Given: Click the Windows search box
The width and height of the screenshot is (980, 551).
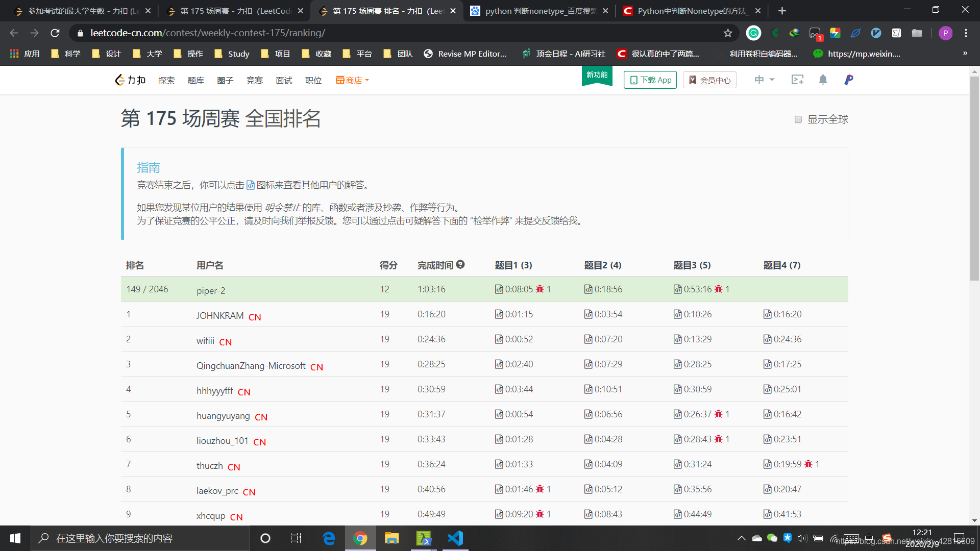Looking at the screenshot, I should [x=140, y=538].
